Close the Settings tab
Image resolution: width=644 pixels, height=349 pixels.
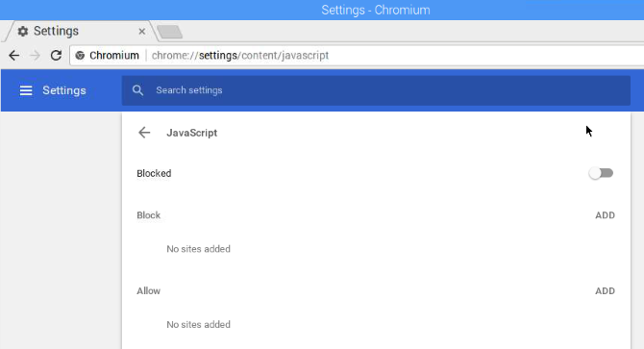(x=142, y=31)
